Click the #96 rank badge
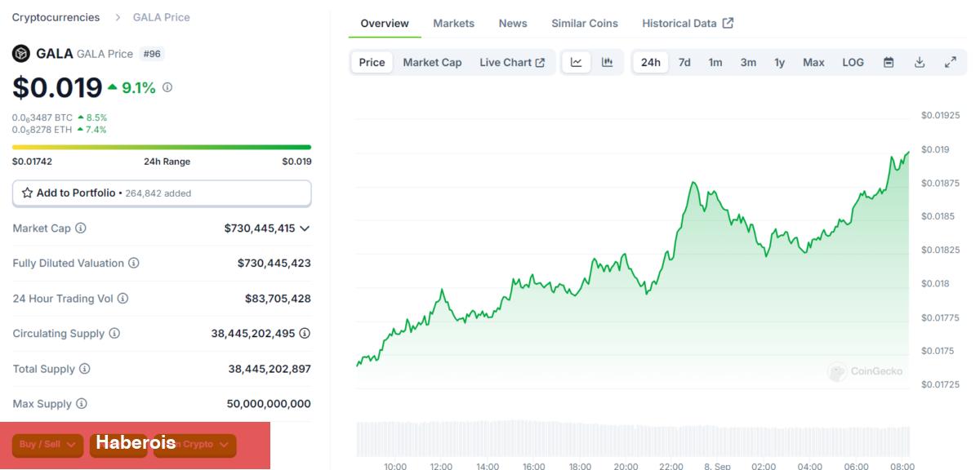Image resolution: width=980 pixels, height=470 pixels. (x=152, y=54)
